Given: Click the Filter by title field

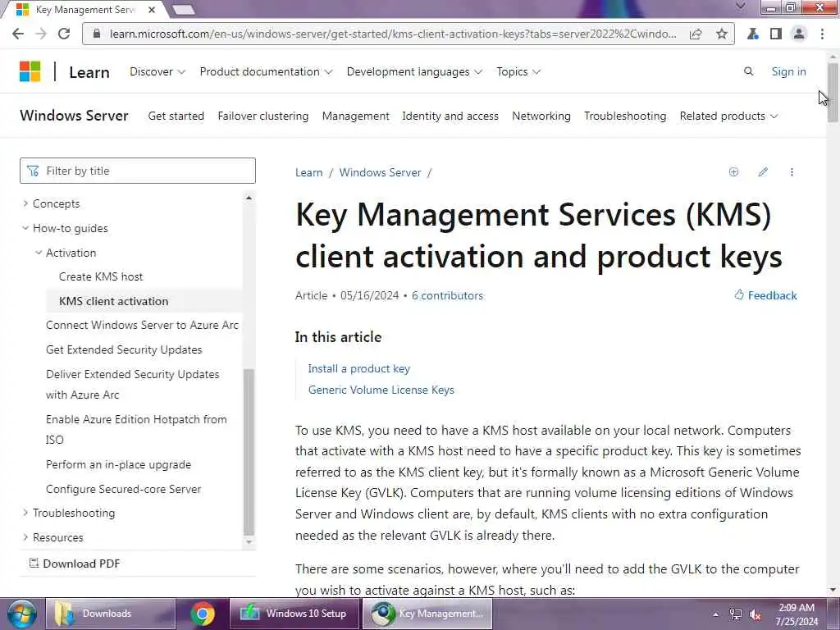Looking at the screenshot, I should (x=138, y=171).
